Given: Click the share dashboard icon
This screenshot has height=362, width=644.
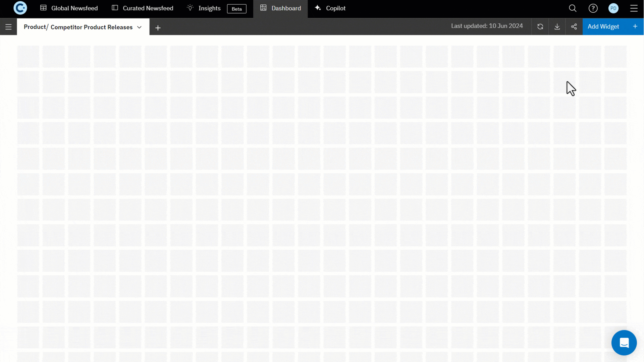Looking at the screenshot, I should click(x=574, y=26).
